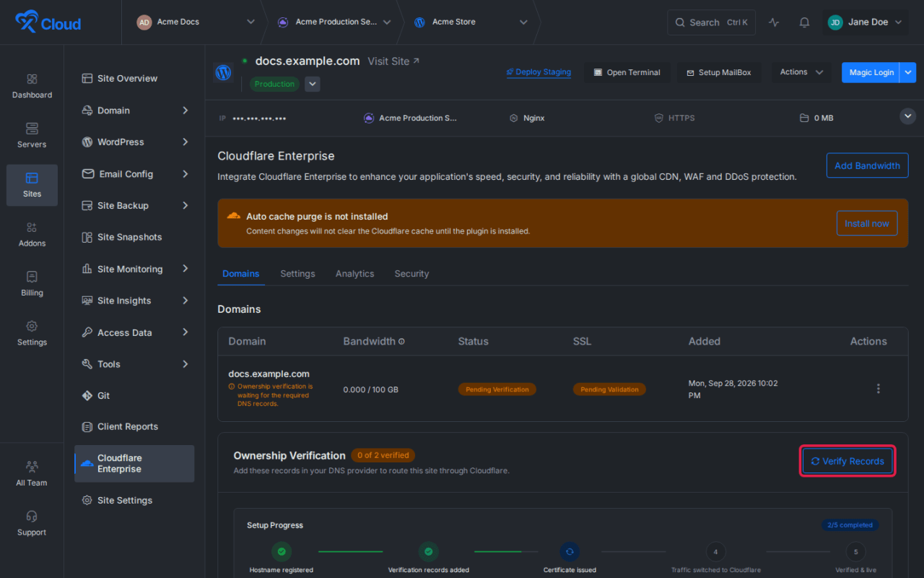
Task: Open Settings gear in left rail
Action: [x=32, y=327]
